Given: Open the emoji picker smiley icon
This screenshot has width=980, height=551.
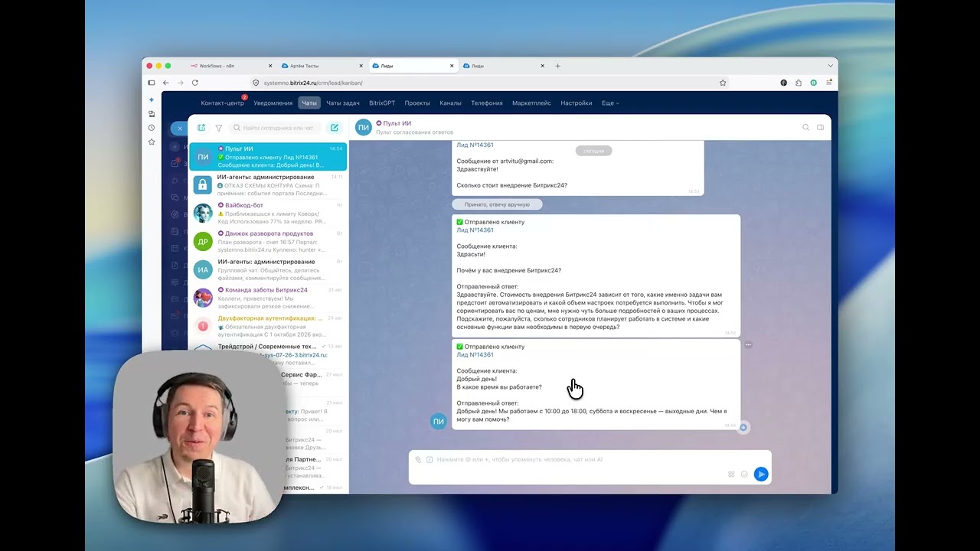Looking at the screenshot, I should click(x=744, y=474).
